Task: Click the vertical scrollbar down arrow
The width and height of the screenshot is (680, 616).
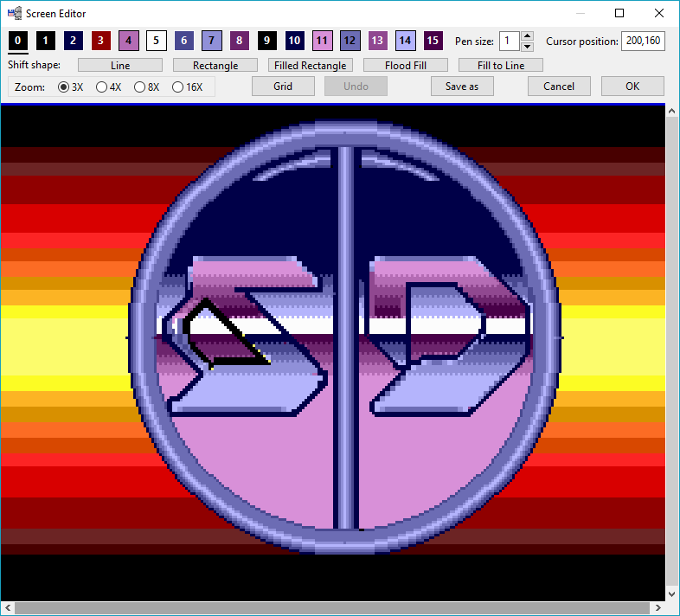Action: coord(671,594)
